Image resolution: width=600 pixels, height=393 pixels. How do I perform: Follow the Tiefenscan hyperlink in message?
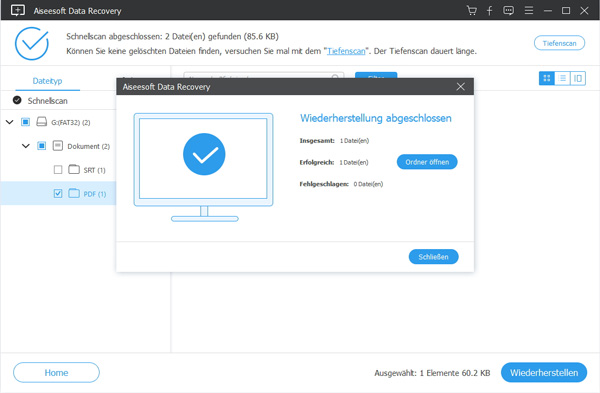(346, 51)
